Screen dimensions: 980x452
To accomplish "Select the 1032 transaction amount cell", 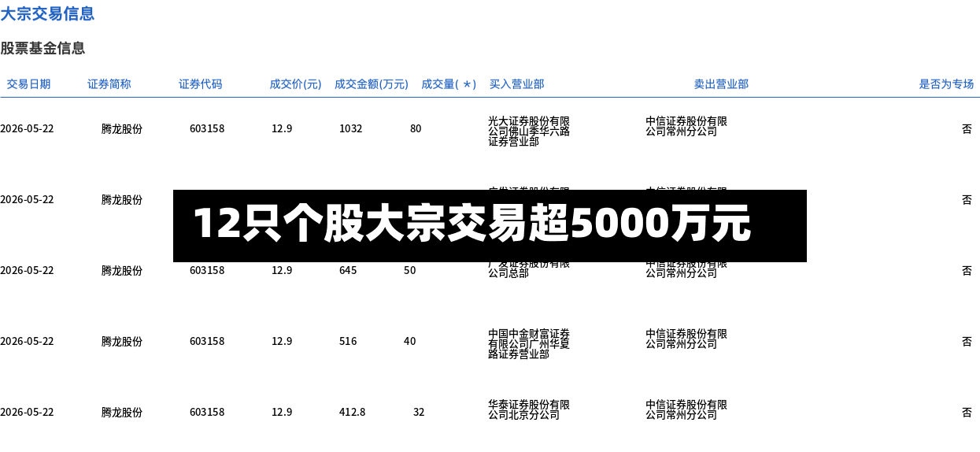I will (350, 128).
